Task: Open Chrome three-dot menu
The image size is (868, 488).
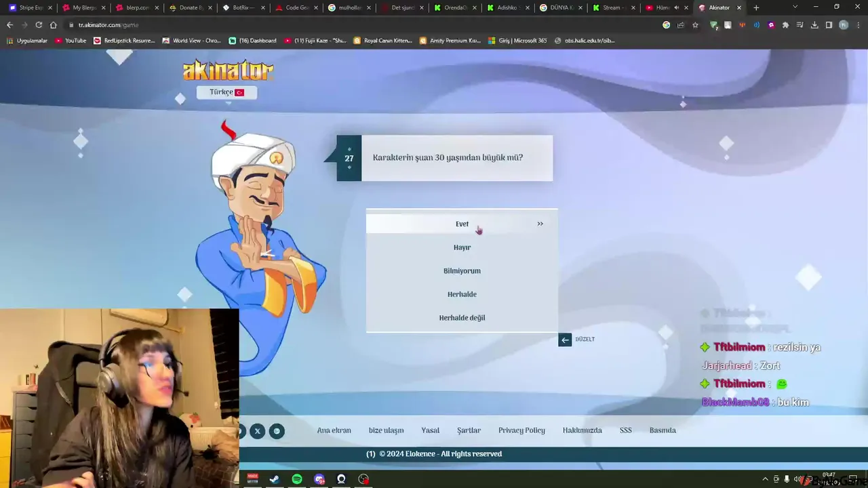Action: point(858,25)
